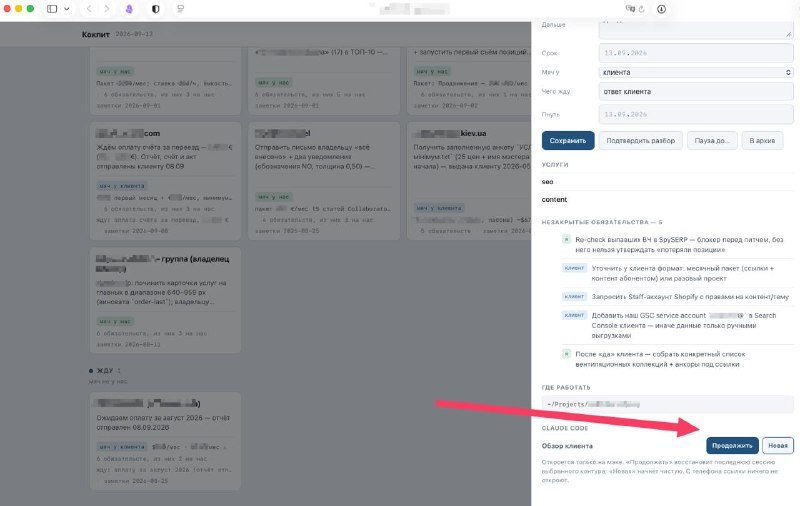The height and width of the screenshot is (506, 800).
Task: Click the ЖДУ section header
Action: point(105,370)
